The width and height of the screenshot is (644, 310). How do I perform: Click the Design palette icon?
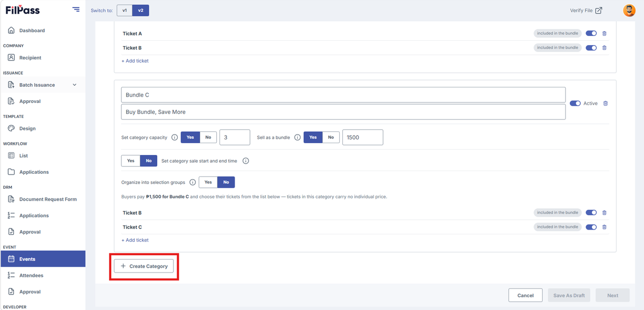click(11, 128)
